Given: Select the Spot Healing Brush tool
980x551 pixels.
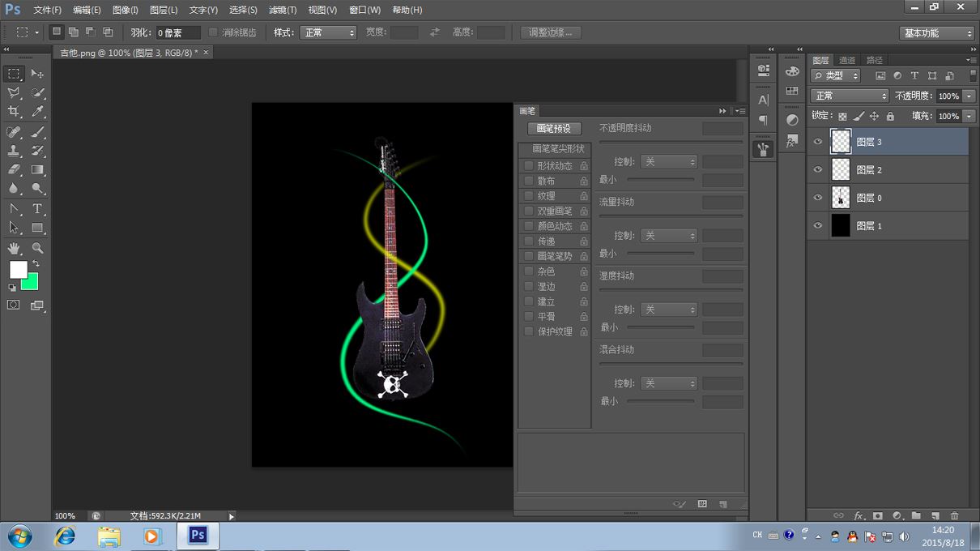Looking at the screenshot, I should pyautogui.click(x=14, y=132).
